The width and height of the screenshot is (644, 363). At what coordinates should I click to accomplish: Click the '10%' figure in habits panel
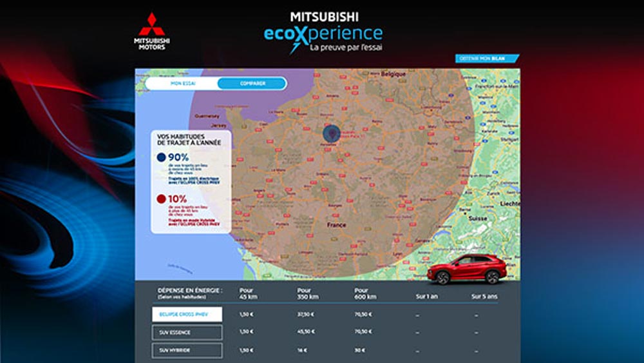click(x=178, y=199)
